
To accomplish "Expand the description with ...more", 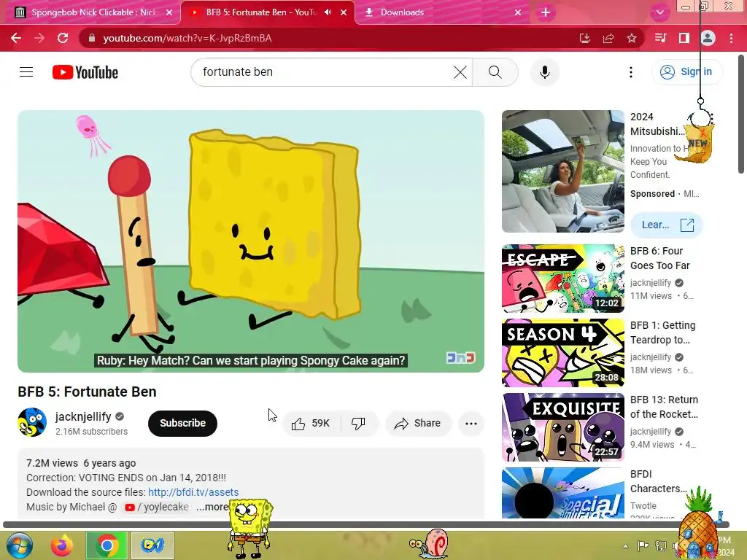I will tap(212, 507).
